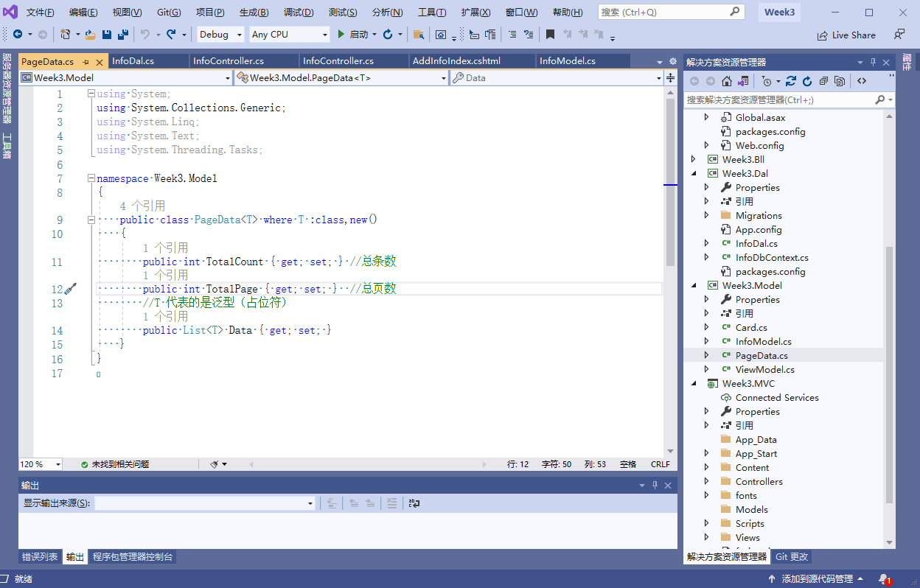The image size is (920, 588).
Task: Click the Collapse All icon in Solution Explorer
Action: (x=823, y=81)
